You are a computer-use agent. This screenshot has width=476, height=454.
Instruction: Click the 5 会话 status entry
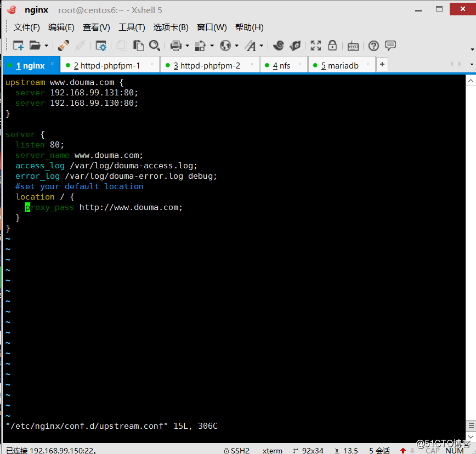coord(379,450)
